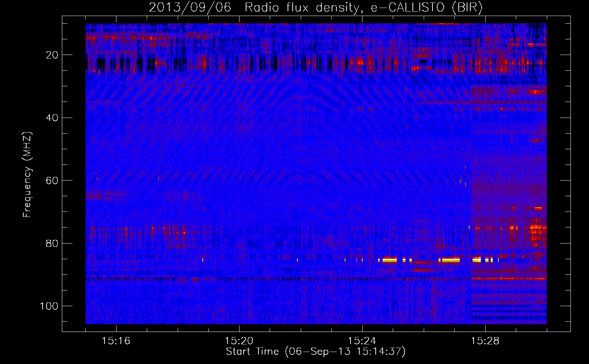
Task: Select the 20 MHz frequency tick label
Action: click(x=52, y=55)
